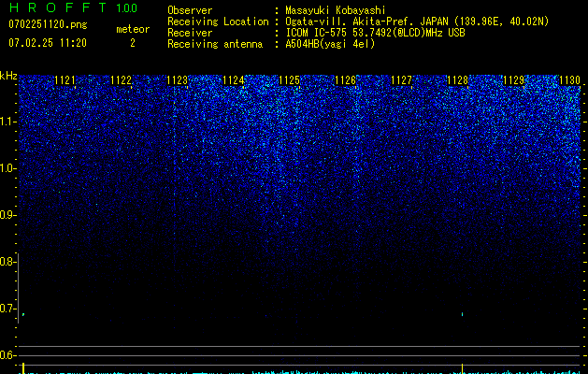
Task: Click the 1123 time marker
Action: 177,80
